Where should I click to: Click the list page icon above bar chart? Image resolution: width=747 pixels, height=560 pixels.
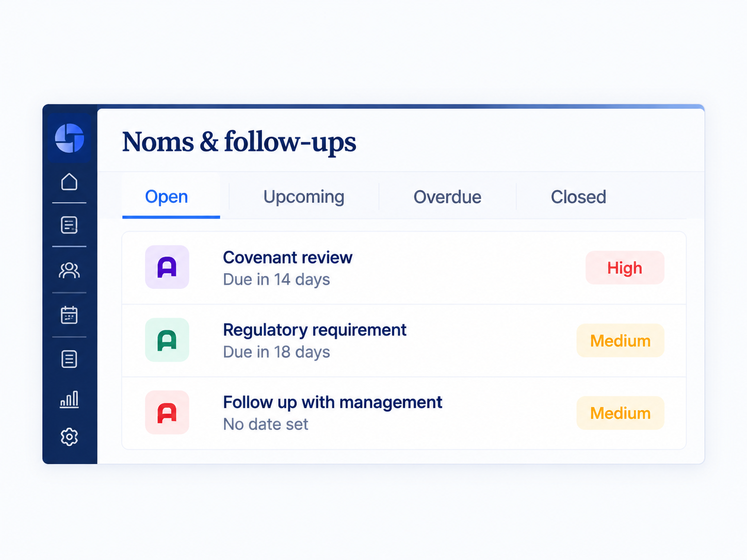tap(69, 359)
